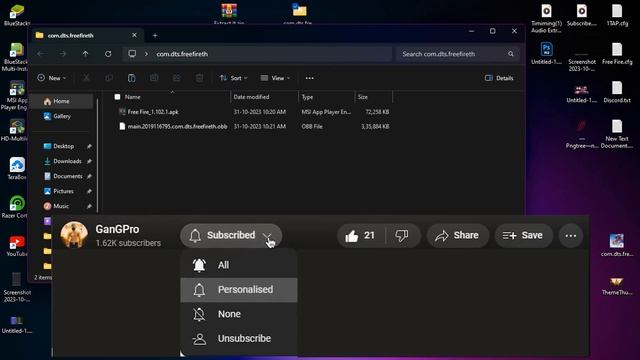Viewport: 640px width, 360px height.
Task: Close the com.dts.freefireth tab
Action: (x=134, y=36)
